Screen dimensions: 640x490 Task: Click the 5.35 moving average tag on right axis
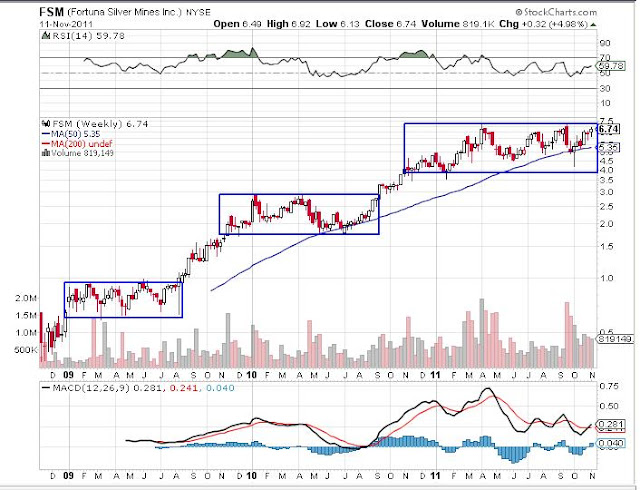609,147
